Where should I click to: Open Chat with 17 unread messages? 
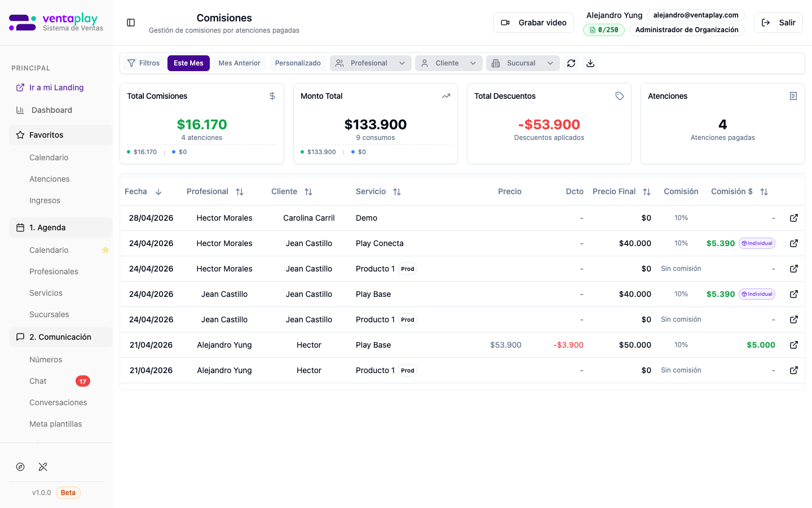pos(38,381)
